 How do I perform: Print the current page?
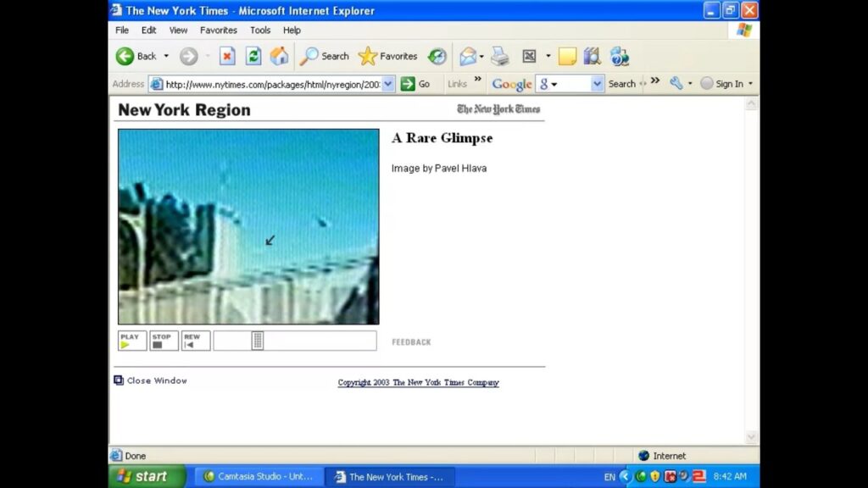[x=499, y=56]
